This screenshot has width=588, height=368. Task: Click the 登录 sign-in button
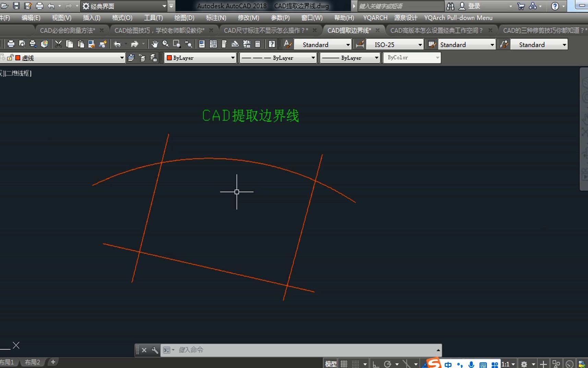pyautogui.click(x=474, y=6)
